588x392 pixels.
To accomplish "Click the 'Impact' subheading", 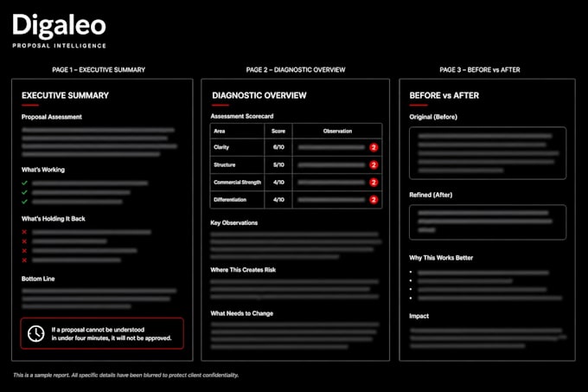I will 419,316.
